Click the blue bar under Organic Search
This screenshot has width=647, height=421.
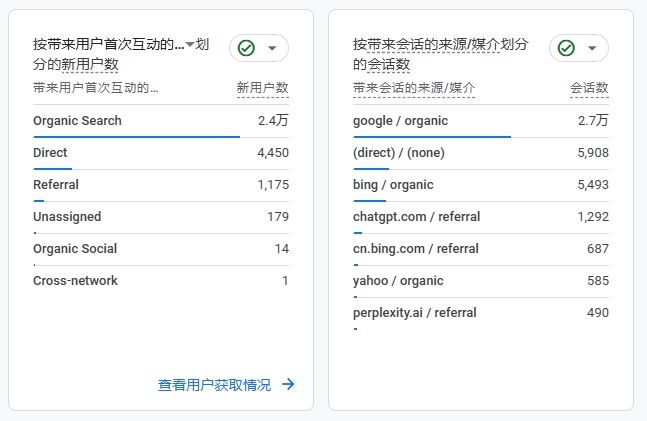[x=137, y=137]
